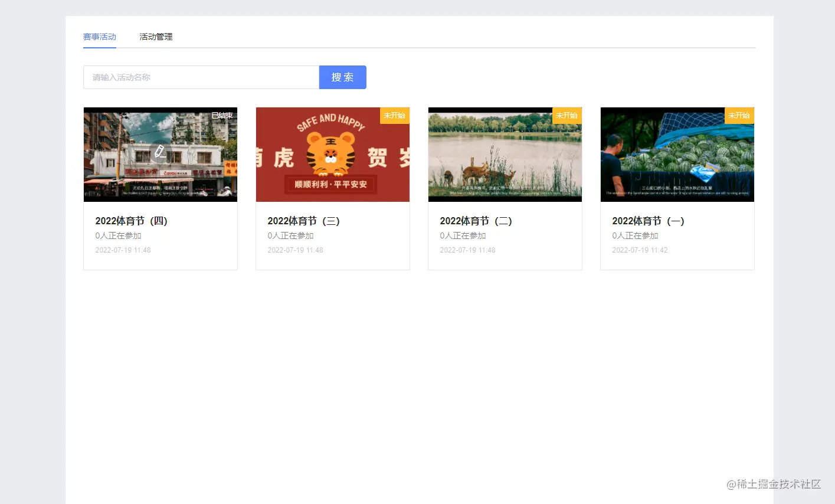This screenshot has width=835, height=504.
Task: Click date 2022-07-19 11:48 on 2022体育节（四）card
Action: point(123,250)
